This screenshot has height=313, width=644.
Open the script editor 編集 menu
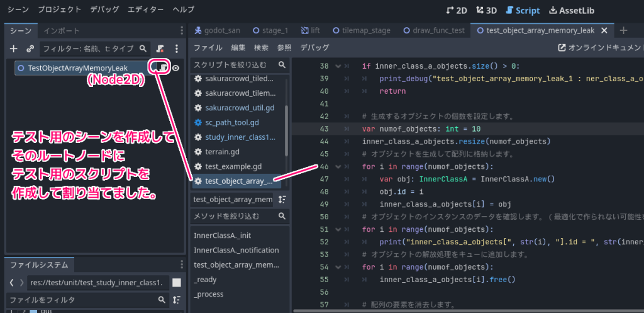238,48
